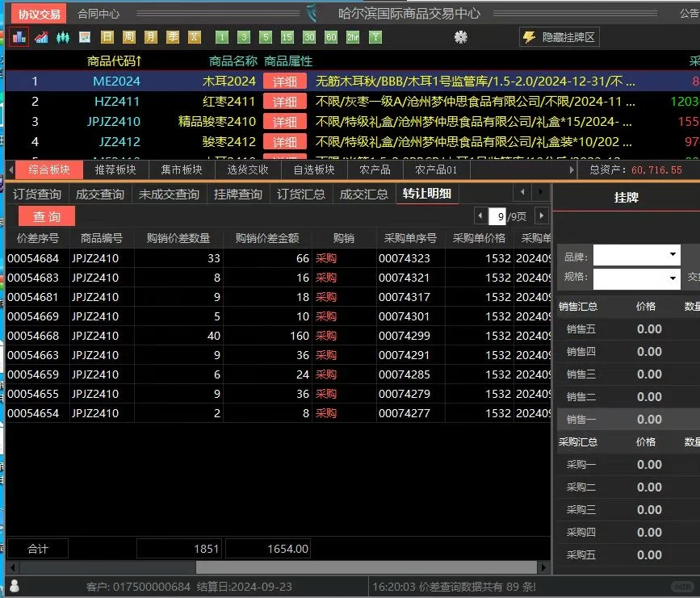Select the 综合板块 tab
The width and height of the screenshot is (700, 598).
49,170
